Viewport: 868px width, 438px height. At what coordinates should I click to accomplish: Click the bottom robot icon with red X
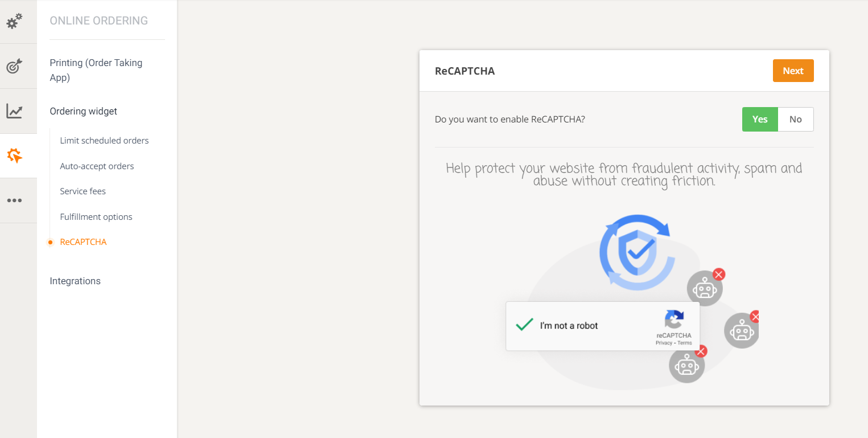(x=688, y=363)
